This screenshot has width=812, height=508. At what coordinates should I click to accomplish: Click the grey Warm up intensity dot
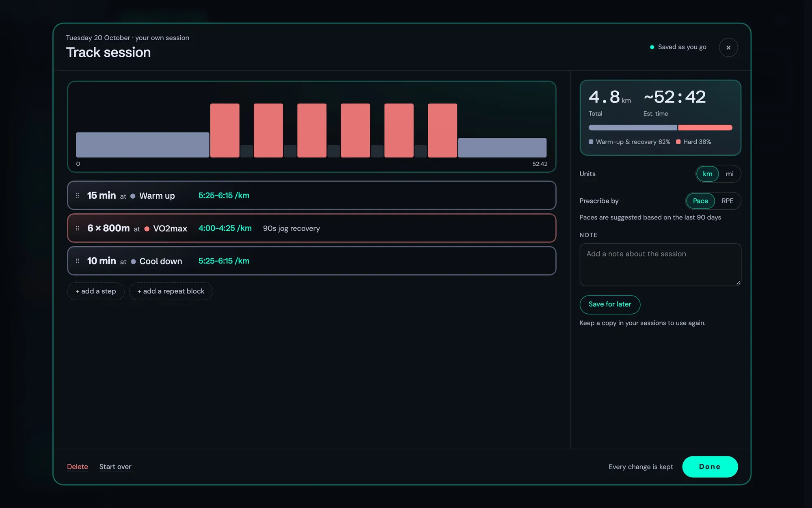pyautogui.click(x=133, y=196)
